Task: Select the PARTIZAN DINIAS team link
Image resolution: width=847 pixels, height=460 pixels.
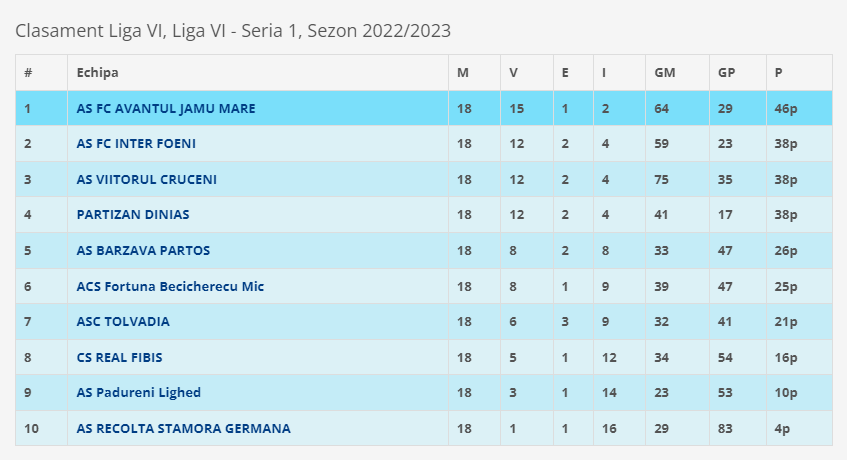Action: pyautogui.click(x=133, y=214)
